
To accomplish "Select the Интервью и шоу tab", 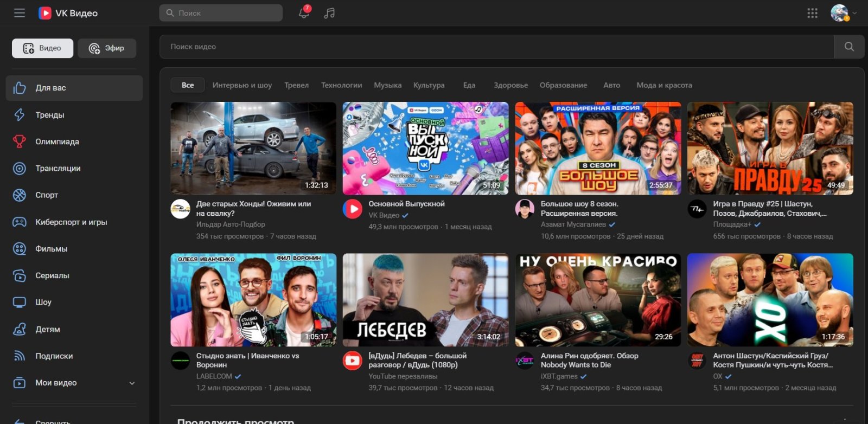I will pos(242,85).
